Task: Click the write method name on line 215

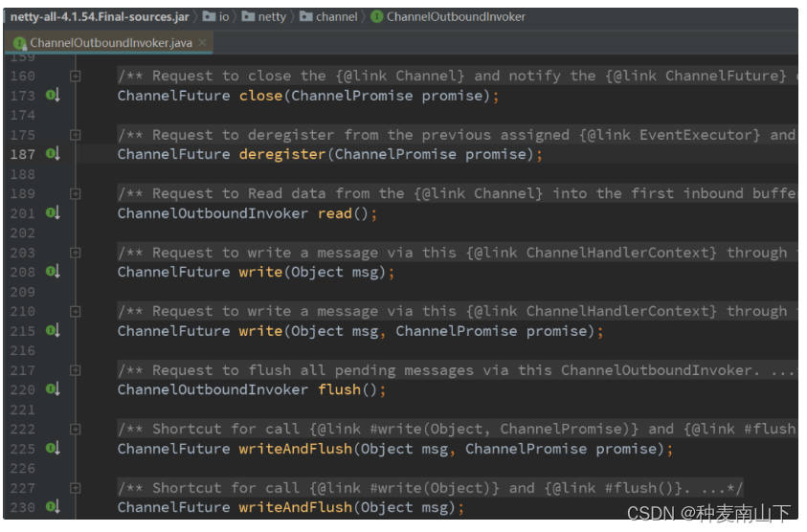Action: 260,331
